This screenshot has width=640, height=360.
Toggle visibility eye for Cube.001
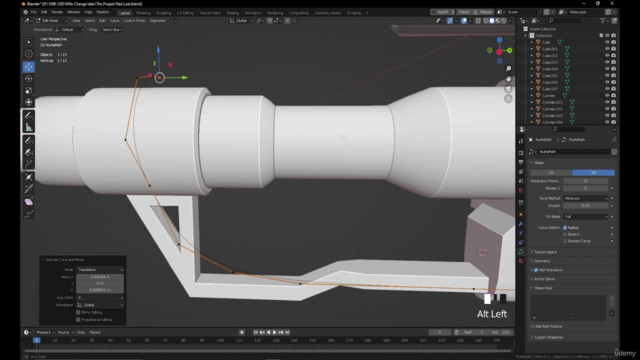click(x=607, y=49)
